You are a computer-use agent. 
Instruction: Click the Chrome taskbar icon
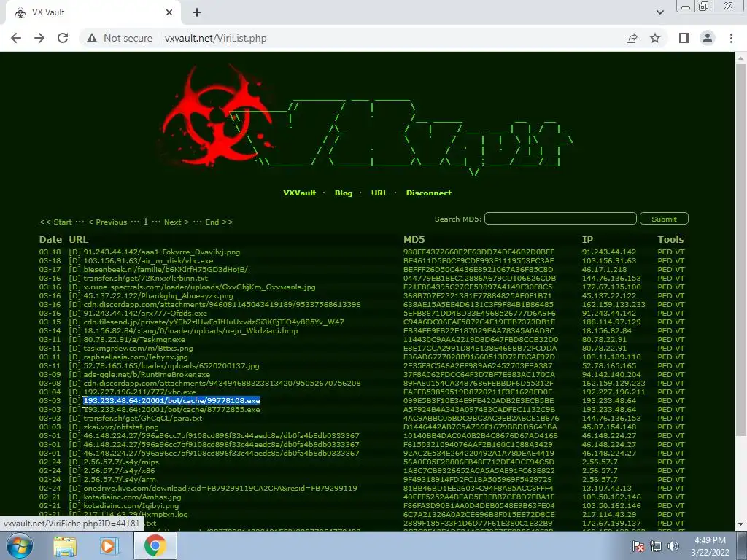(x=155, y=545)
